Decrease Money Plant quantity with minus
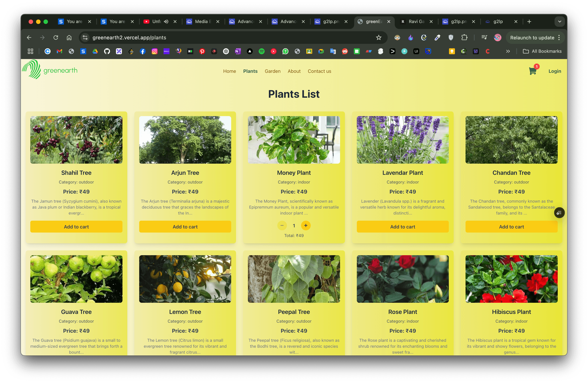This screenshot has width=588, height=383. (282, 225)
